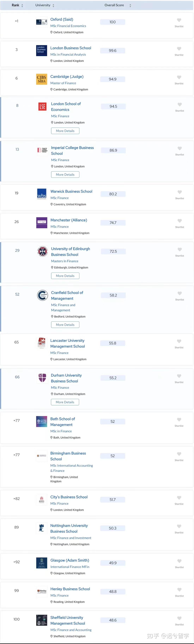The height and width of the screenshot is (644, 194).
Task: Click Oxford's overall score bar showing 100
Action: 112,22
